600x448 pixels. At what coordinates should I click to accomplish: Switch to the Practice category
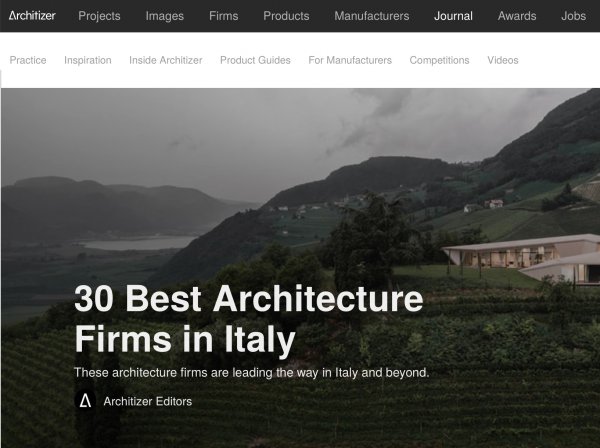coord(28,60)
